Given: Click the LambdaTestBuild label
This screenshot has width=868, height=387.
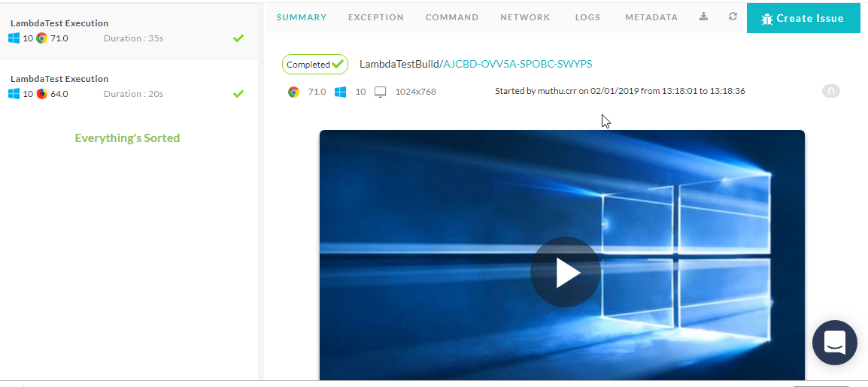Looking at the screenshot, I should (x=399, y=64).
